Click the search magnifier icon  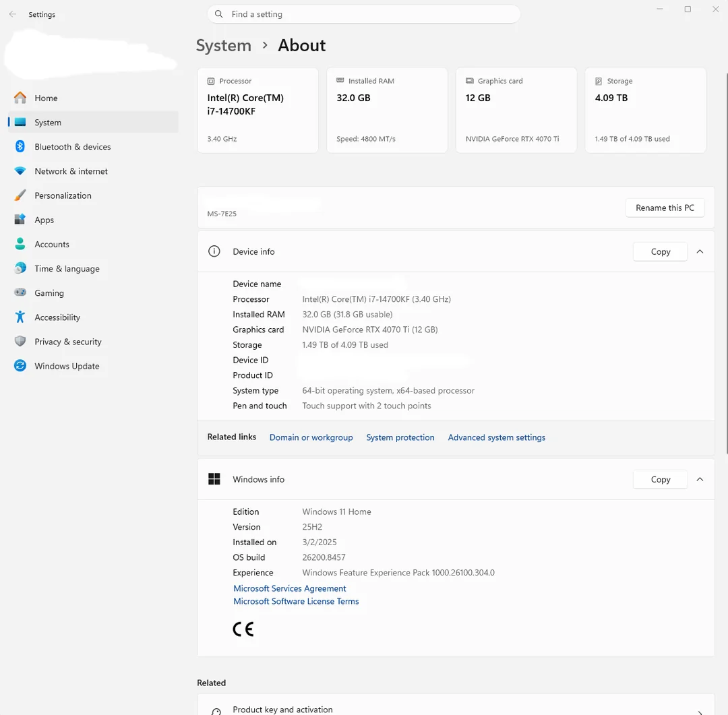[x=218, y=14]
